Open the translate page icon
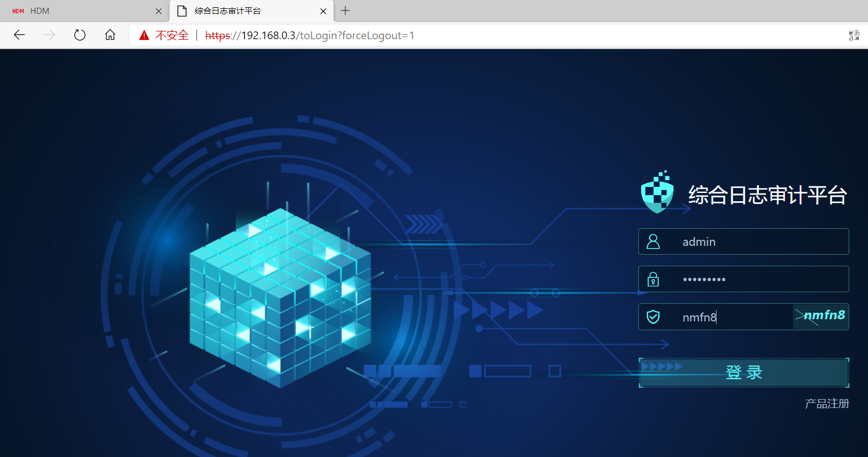This screenshot has height=457, width=868. tap(854, 35)
